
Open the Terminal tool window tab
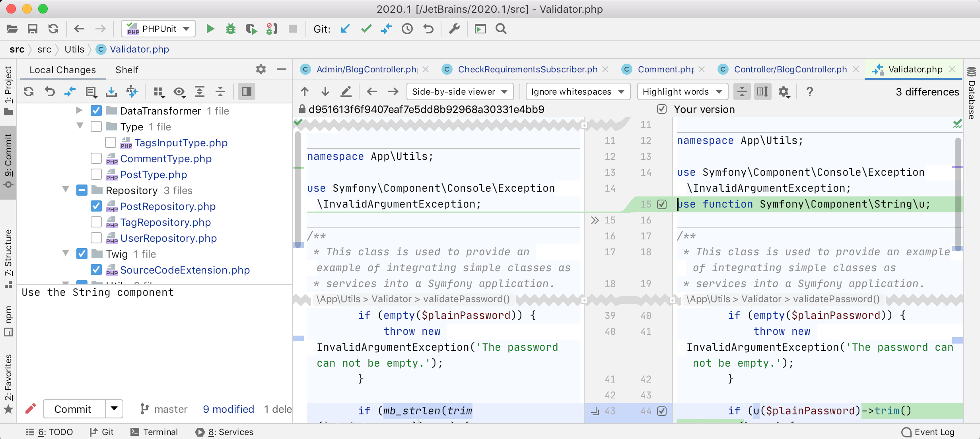point(154,432)
